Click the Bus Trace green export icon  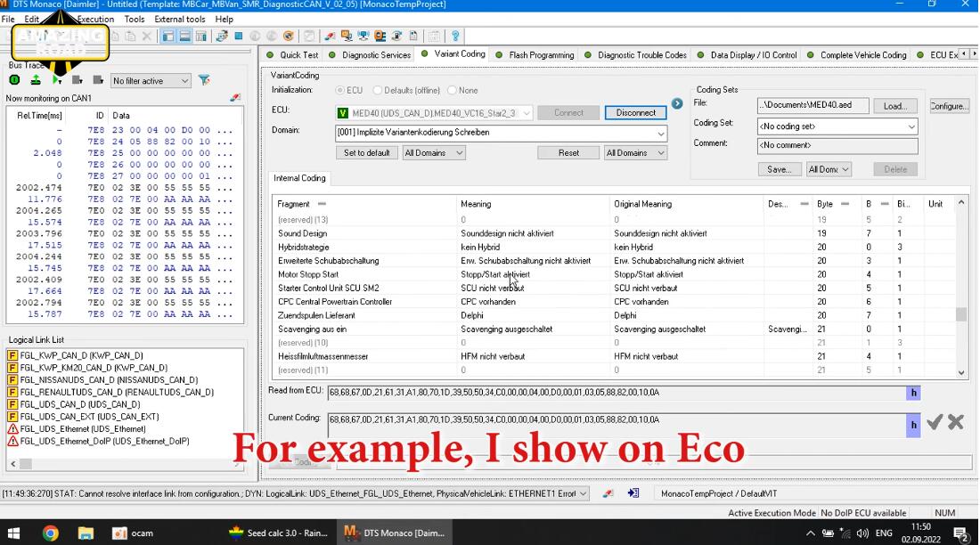click(x=36, y=80)
